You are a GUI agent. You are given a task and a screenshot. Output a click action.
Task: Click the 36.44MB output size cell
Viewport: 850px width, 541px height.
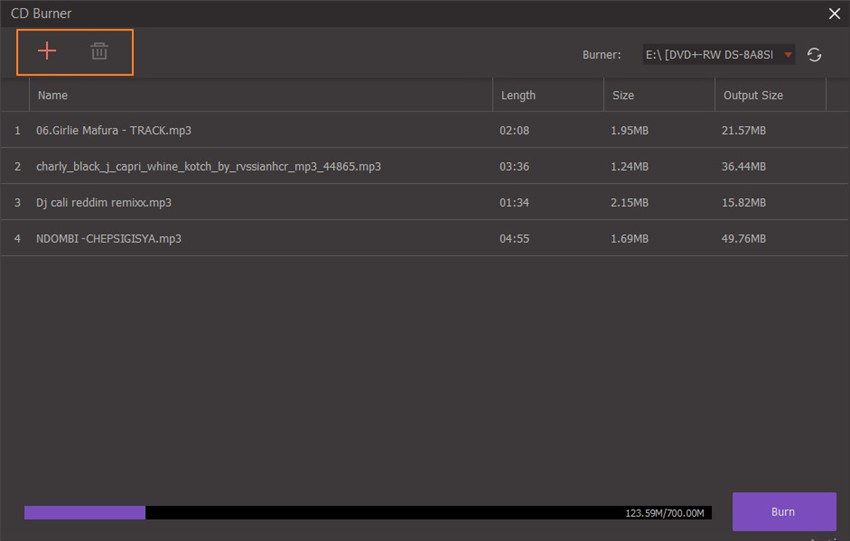click(744, 166)
